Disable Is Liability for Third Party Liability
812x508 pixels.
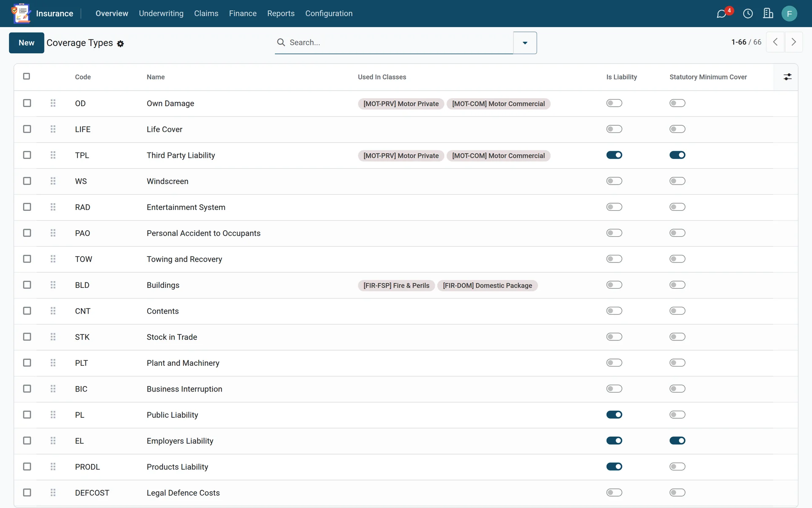[614, 155]
